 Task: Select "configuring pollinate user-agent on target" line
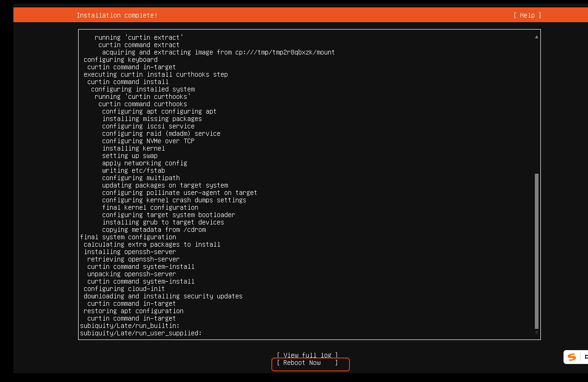click(180, 193)
